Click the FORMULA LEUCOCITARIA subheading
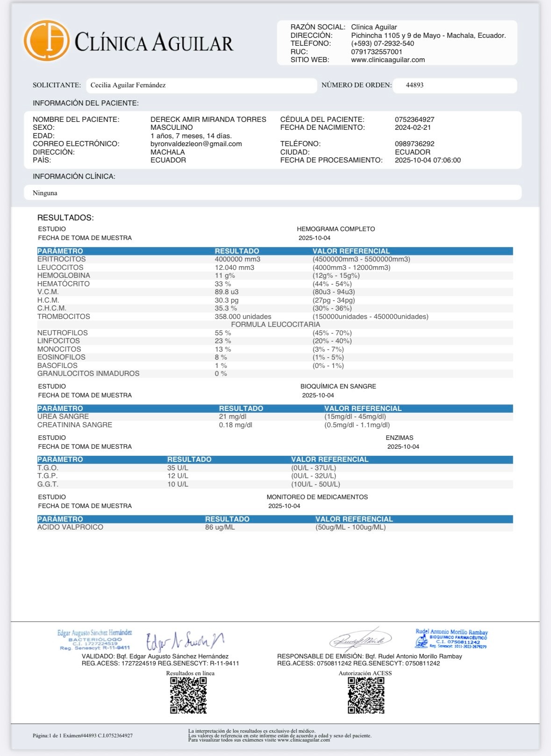The image size is (551, 756). (x=275, y=325)
